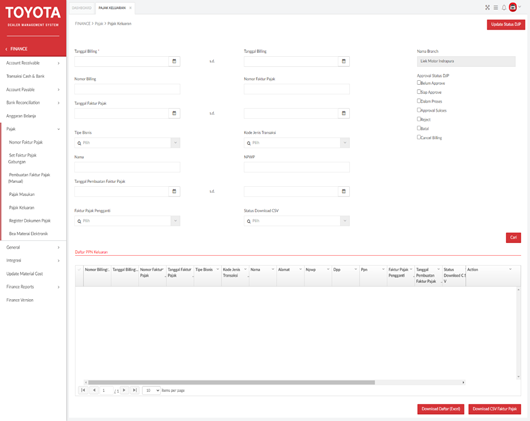This screenshot has height=421, width=530.
Task: Click the fullscreen expand icon in header
Action: pyautogui.click(x=487, y=7)
